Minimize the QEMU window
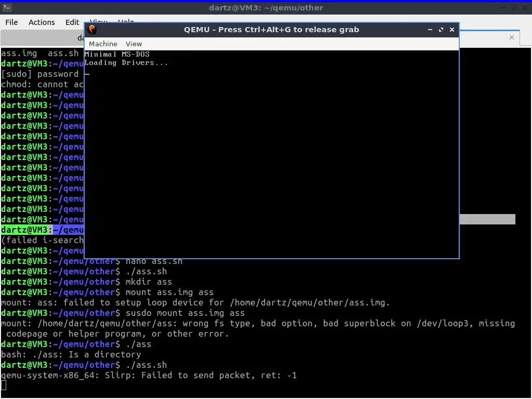This screenshot has width=532, height=399. pyautogui.click(x=430, y=30)
